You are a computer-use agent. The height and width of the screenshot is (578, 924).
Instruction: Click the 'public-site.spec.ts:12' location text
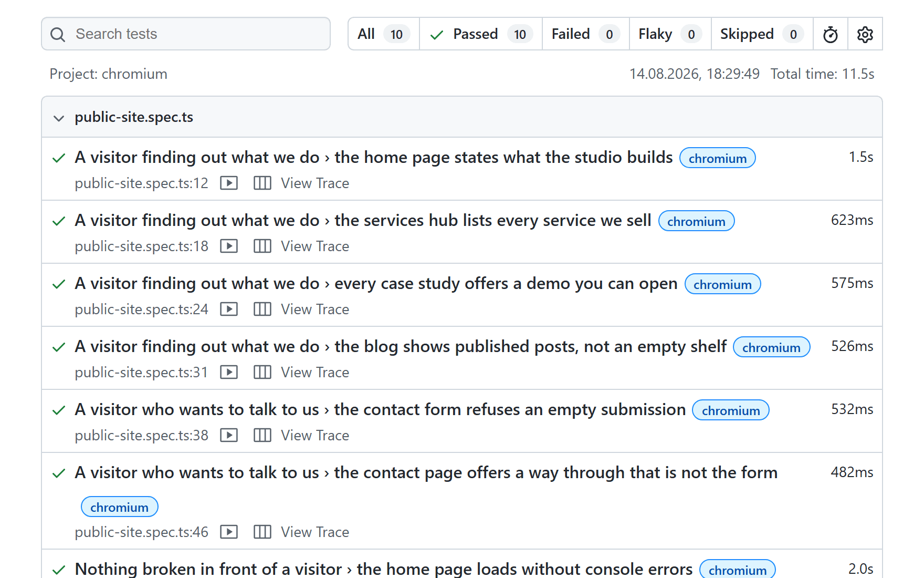pos(142,183)
